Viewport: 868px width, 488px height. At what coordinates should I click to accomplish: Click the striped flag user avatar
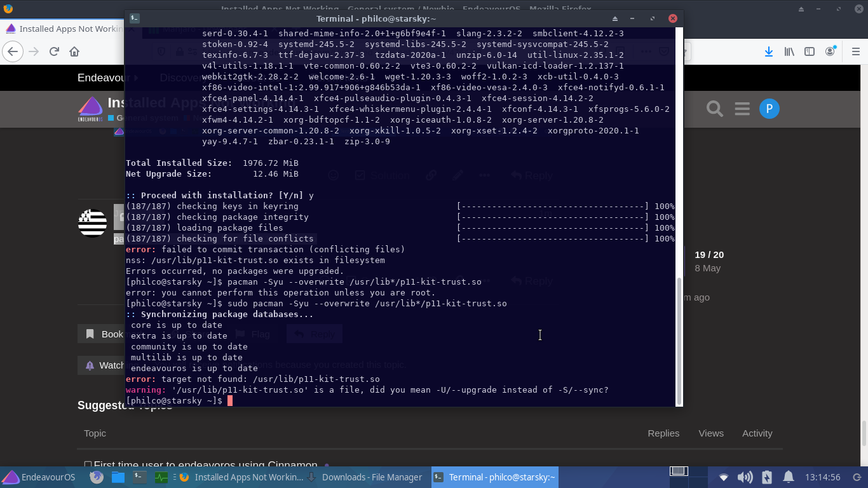(92, 224)
